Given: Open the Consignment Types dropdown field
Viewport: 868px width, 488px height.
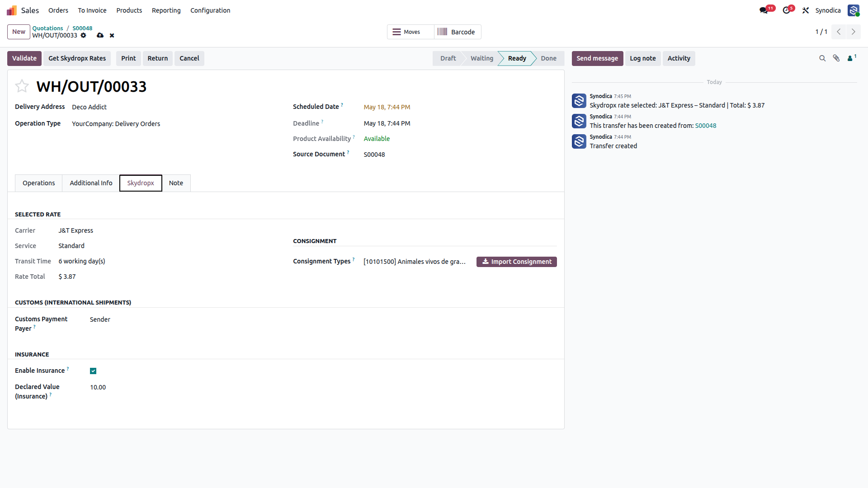Looking at the screenshot, I should click(415, 262).
